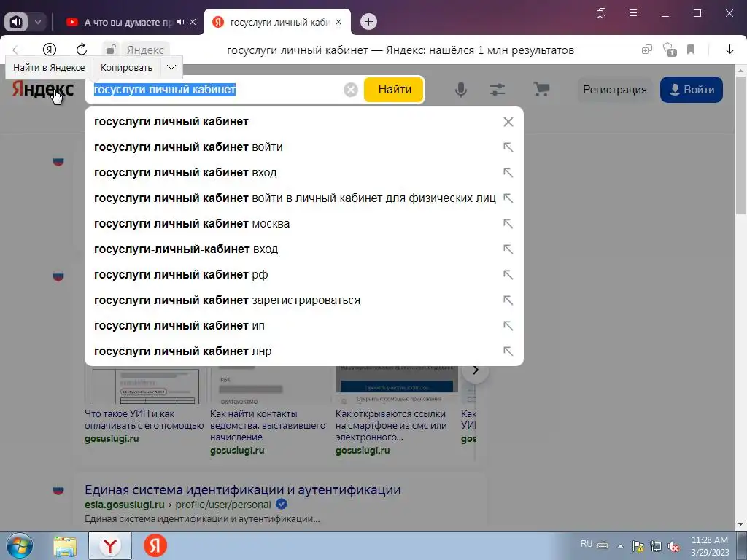This screenshot has height=560, width=747.
Task: Open Как найти контакты ведомства article
Action: (267, 425)
